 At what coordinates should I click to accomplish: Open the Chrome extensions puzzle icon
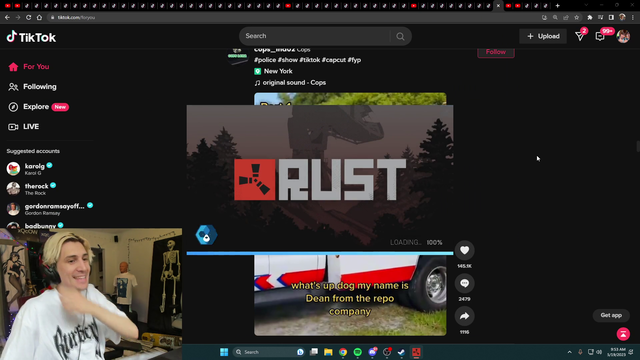589,18
